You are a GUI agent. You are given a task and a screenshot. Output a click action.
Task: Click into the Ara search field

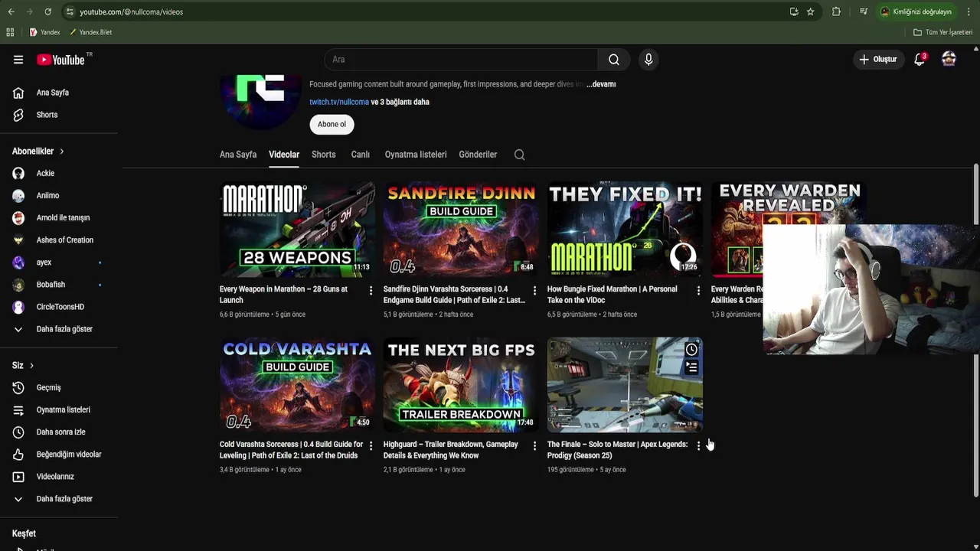[x=461, y=60]
